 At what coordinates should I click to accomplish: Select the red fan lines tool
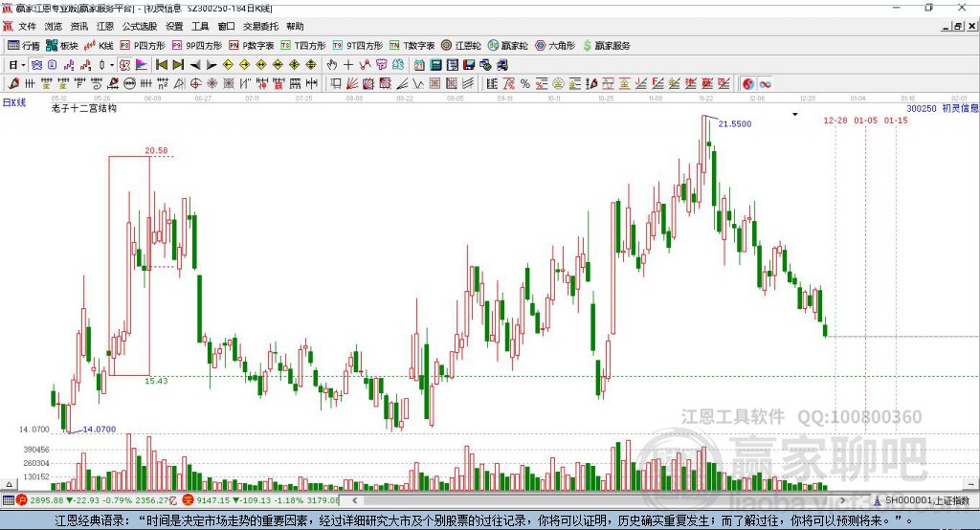[352, 84]
